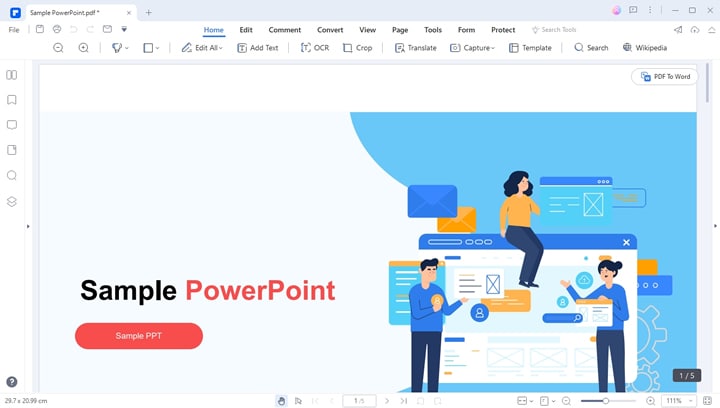Open the File menu
720x408 pixels.
[x=14, y=30]
